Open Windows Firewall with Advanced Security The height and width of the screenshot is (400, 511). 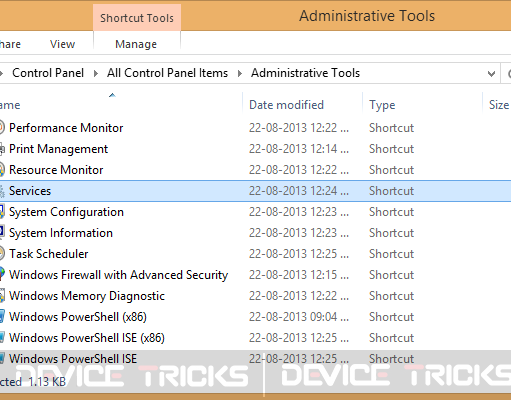(x=118, y=275)
